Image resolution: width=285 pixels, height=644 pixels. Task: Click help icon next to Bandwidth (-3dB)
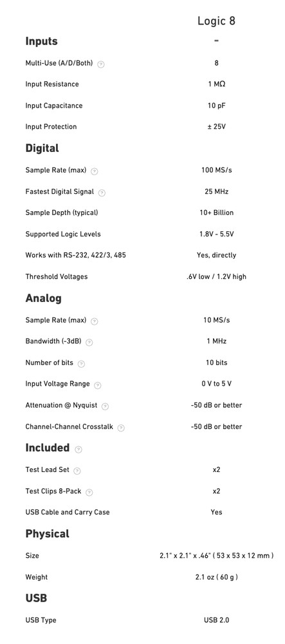[89, 343]
